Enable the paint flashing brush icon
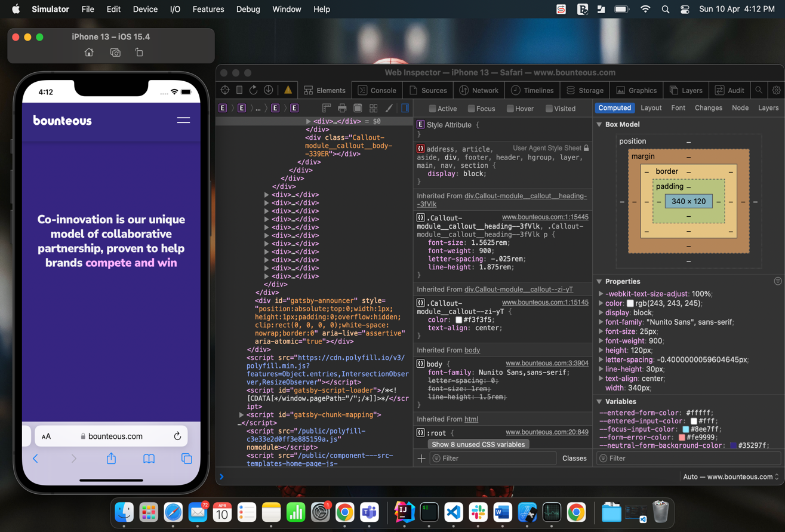This screenshot has width=785, height=532. coord(389,108)
